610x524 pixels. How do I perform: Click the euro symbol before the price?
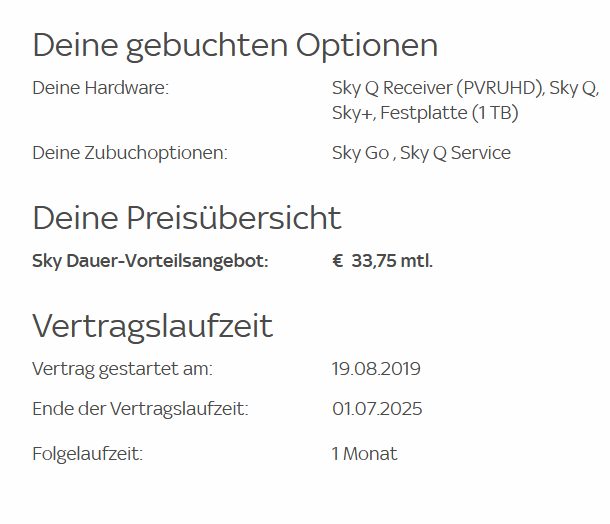[338, 261]
